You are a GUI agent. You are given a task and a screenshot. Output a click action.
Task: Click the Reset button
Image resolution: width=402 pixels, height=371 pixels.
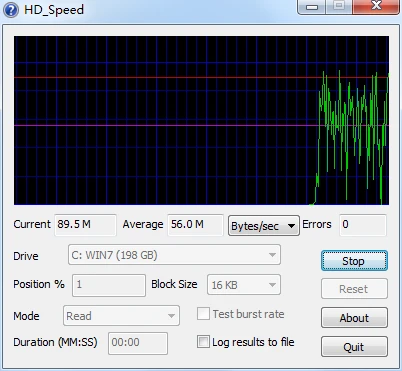354,289
